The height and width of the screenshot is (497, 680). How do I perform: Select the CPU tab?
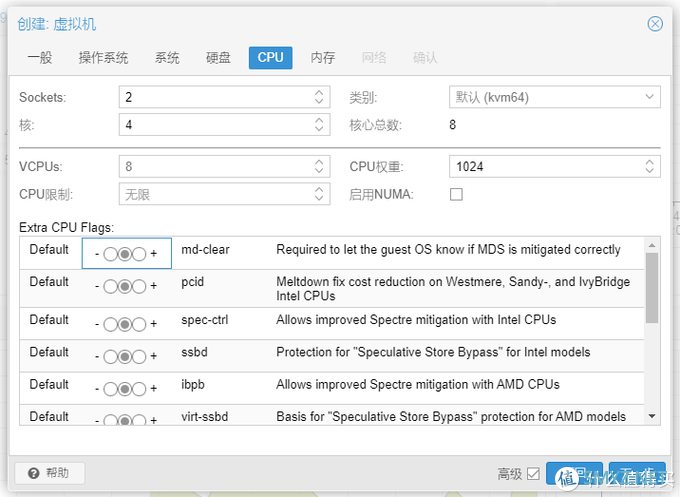(270, 57)
